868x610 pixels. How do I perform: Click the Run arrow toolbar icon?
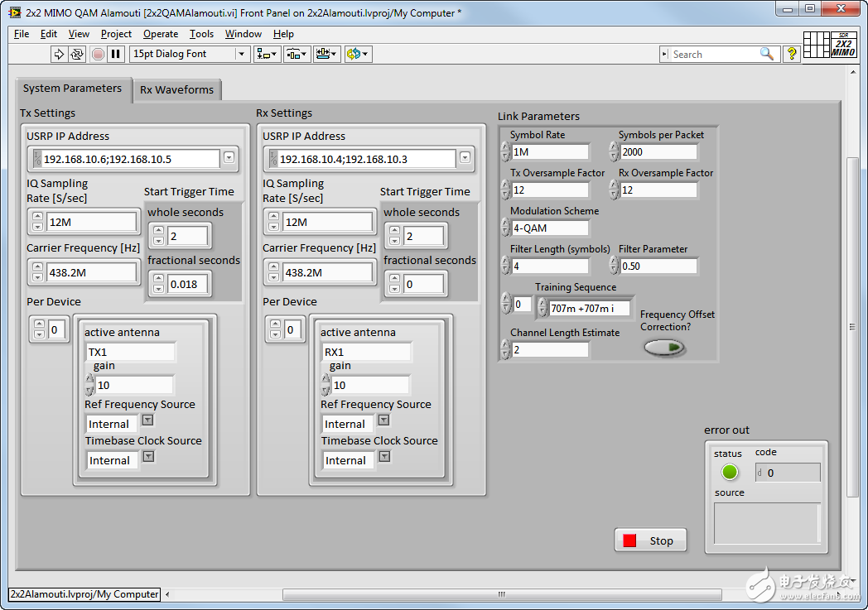click(x=59, y=54)
